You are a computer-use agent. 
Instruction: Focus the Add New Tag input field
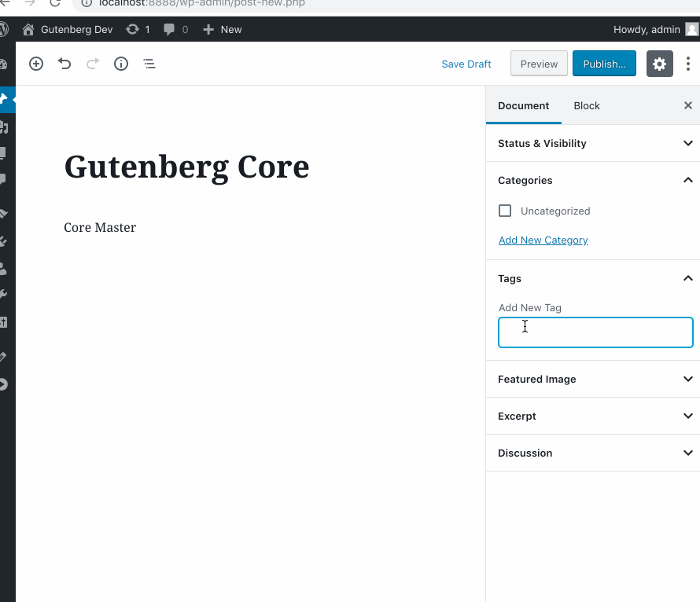point(595,332)
